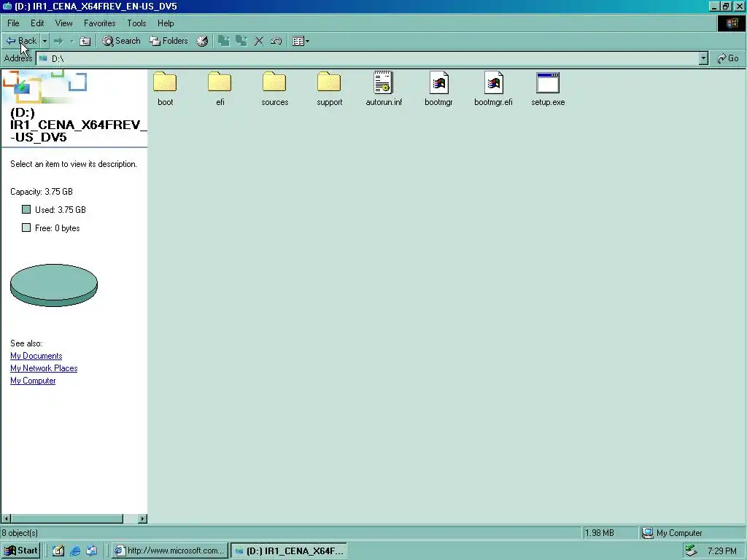Click the Delete X toolbar icon
The width and height of the screenshot is (747, 560).
tap(259, 41)
